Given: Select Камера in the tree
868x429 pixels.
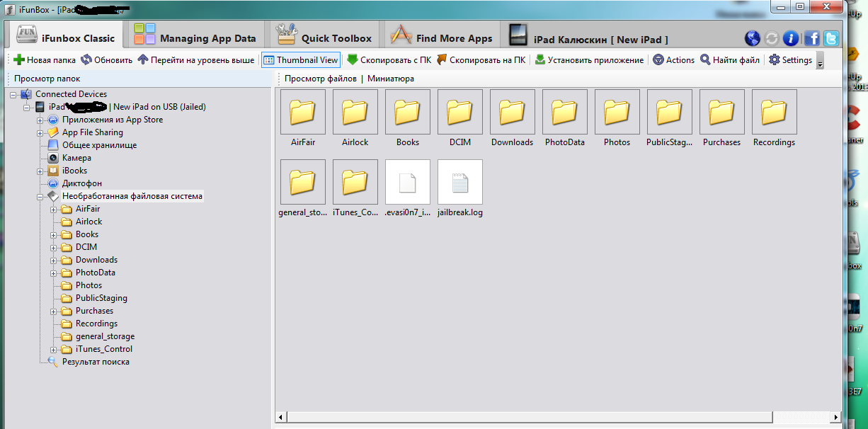Looking at the screenshot, I should point(76,158).
